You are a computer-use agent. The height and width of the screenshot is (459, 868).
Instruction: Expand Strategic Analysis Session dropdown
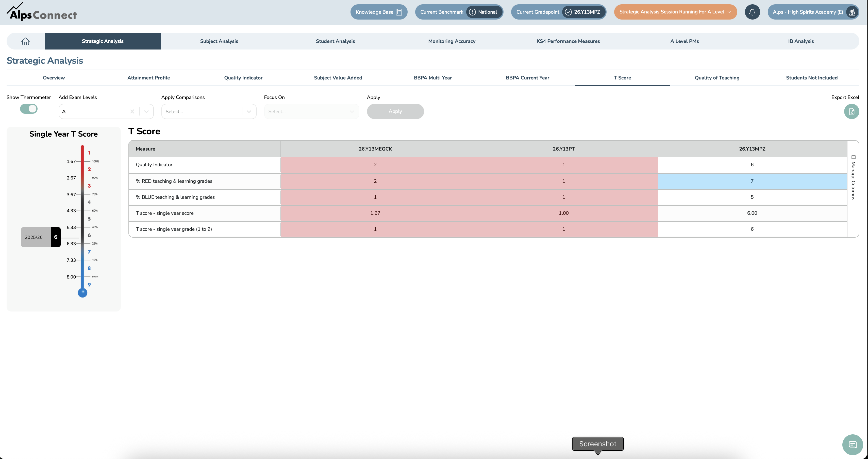point(729,12)
